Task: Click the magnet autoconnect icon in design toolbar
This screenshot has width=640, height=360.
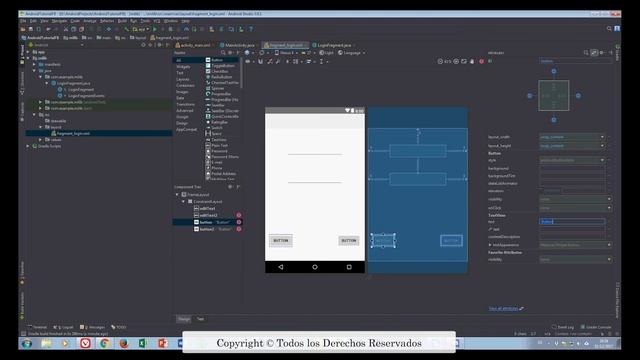Action: [260, 62]
